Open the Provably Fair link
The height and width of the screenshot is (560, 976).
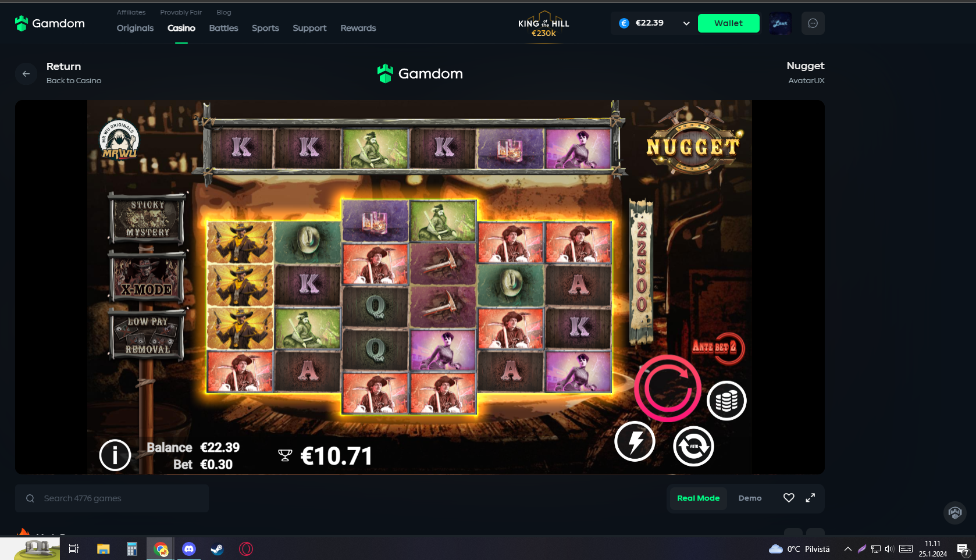[181, 12]
